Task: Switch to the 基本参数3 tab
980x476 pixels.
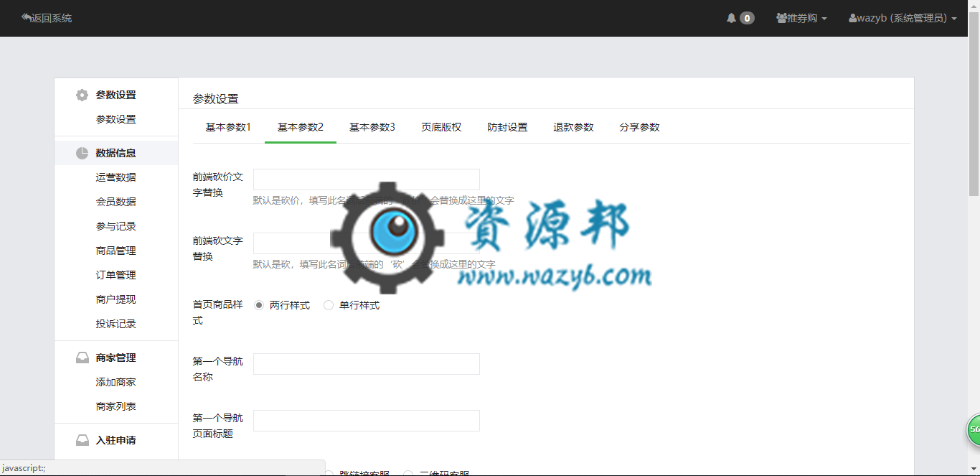Action: pyautogui.click(x=372, y=127)
